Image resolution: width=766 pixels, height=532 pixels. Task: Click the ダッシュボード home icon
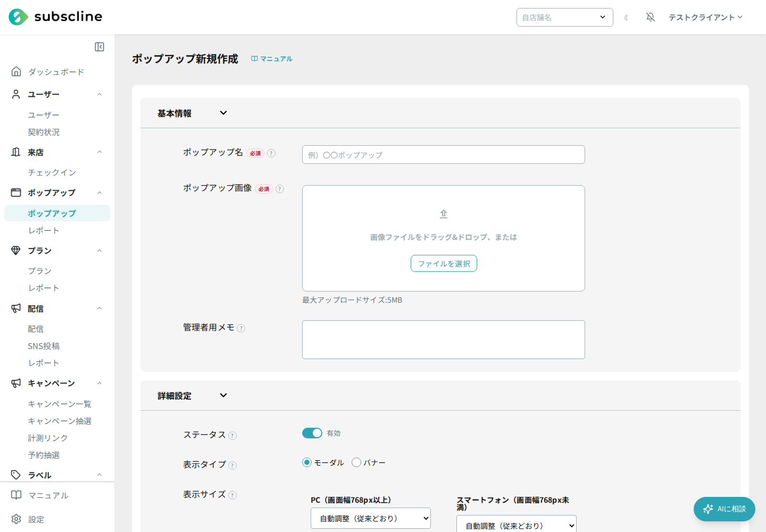[16, 71]
